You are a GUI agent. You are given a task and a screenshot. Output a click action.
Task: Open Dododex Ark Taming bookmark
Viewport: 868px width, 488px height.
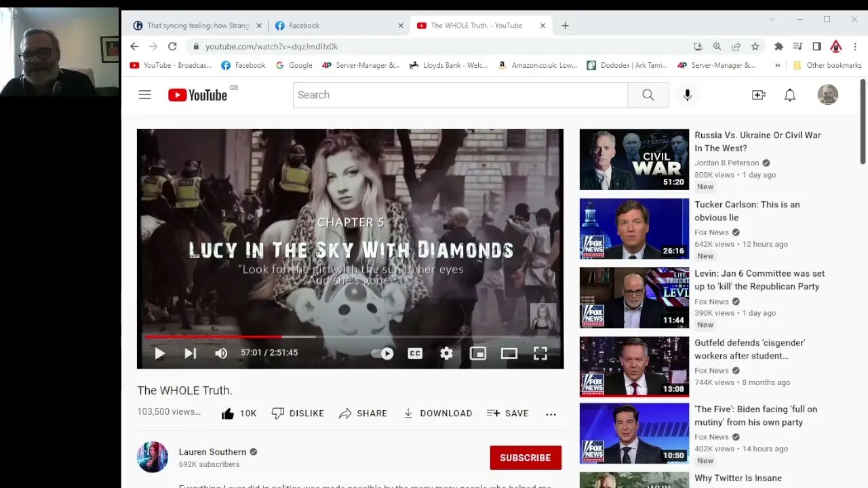pos(627,65)
